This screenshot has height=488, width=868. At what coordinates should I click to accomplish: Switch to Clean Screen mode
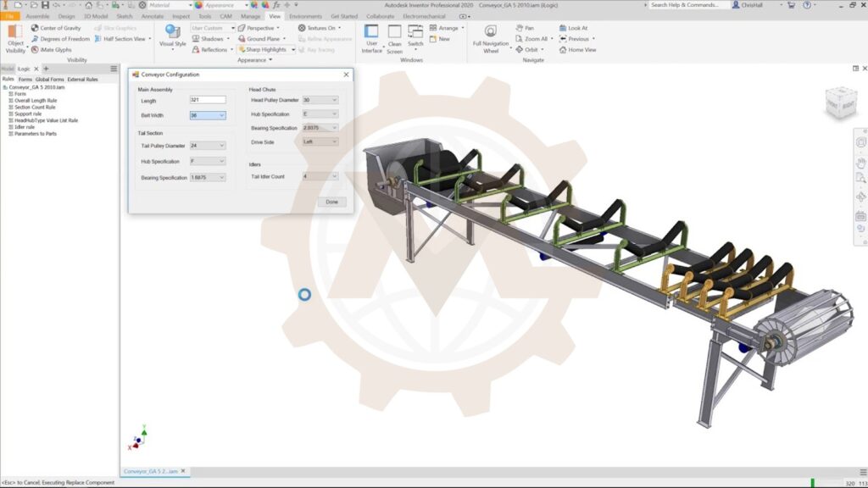(x=394, y=39)
